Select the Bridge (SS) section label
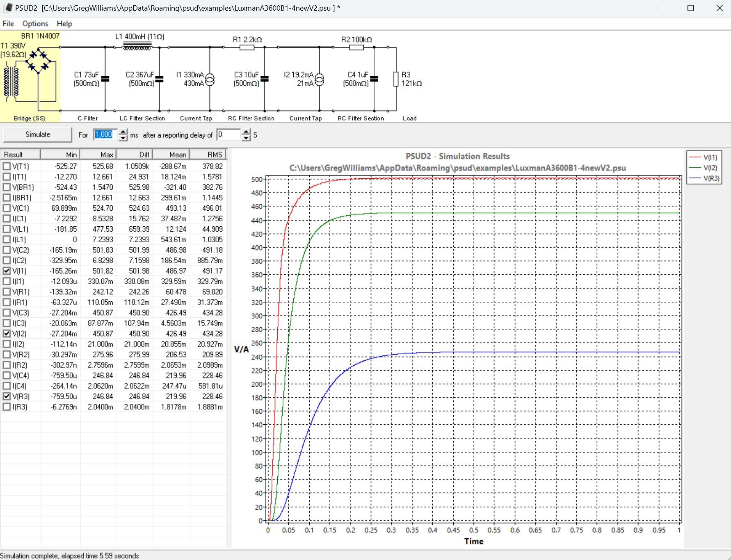Screen dimensions: 731x560 click(30, 118)
